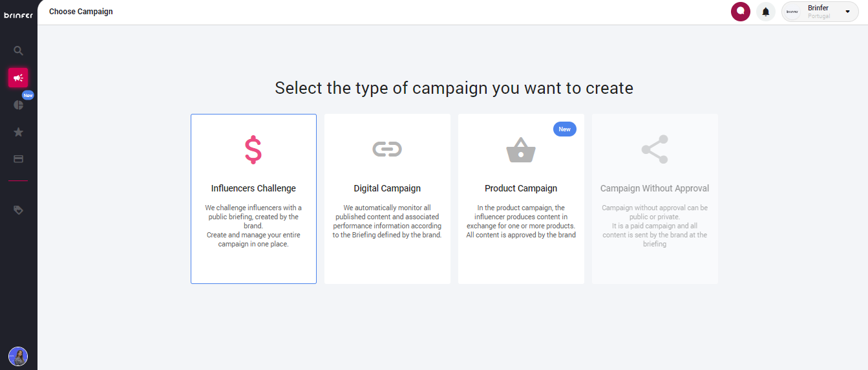Screen dimensions: 868x370
Task: Click the chat bubble icon in header
Action: click(x=741, y=12)
